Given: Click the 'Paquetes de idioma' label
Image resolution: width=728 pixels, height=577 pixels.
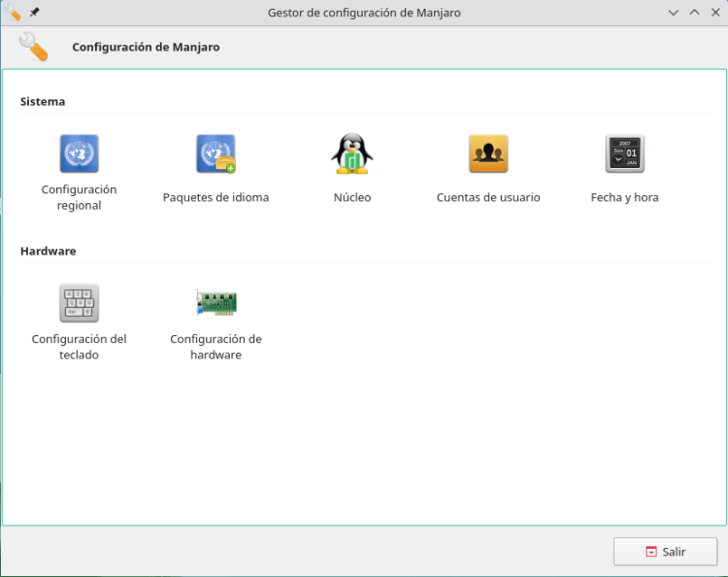Looking at the screenshot, I should (215, 197).
